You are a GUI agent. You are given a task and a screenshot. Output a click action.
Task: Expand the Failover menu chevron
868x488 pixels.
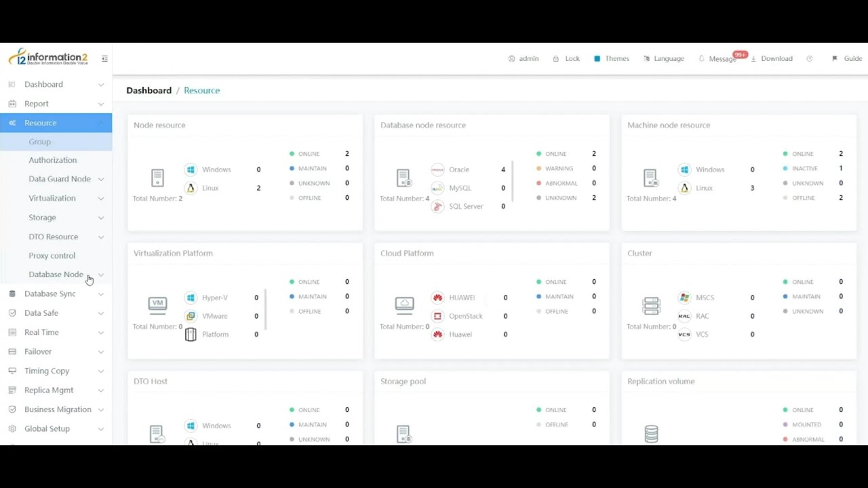click(x=101, y=352)
